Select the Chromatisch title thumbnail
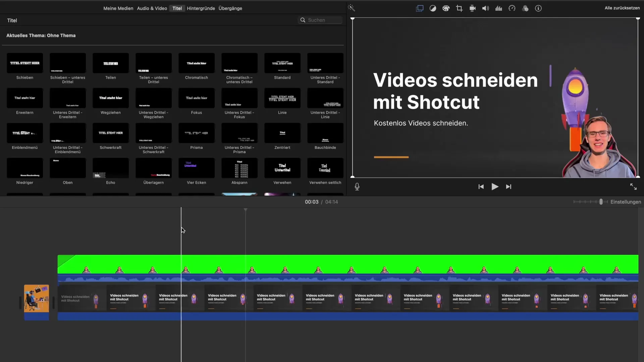644x362 pixels. pyautogui.click(x=197, y=63)
